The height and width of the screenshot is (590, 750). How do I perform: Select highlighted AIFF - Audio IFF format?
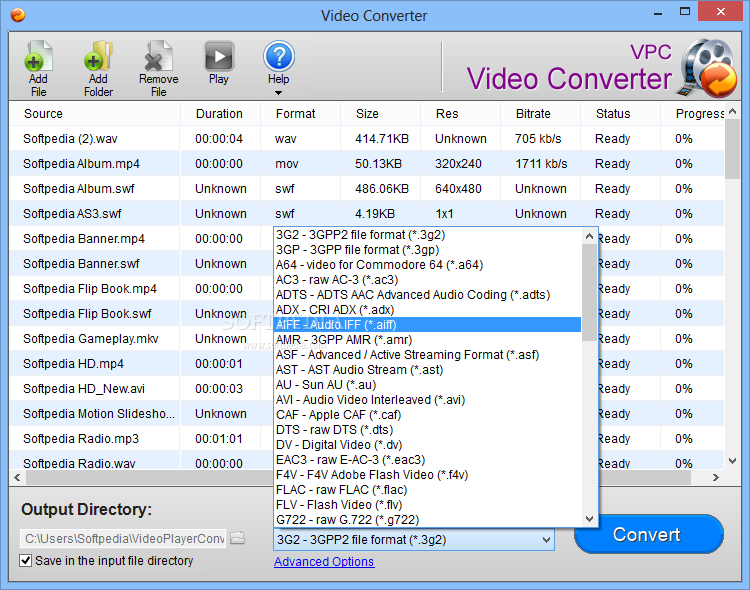428,325
